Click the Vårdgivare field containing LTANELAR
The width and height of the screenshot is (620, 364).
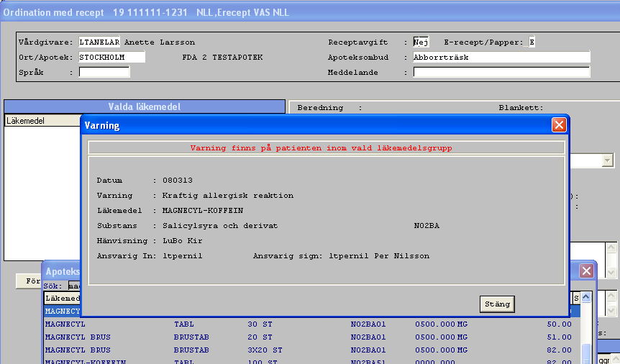pyautogui.click(x=99, y=42)
